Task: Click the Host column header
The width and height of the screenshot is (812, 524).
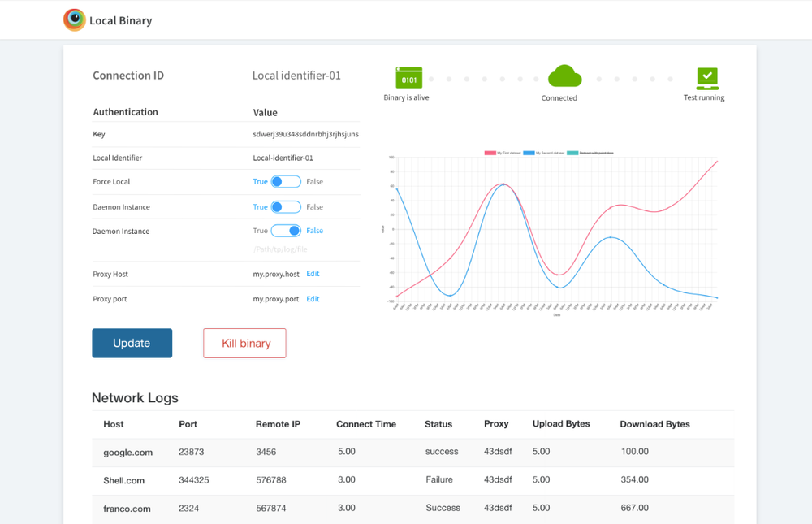Action: pos(114,424)
